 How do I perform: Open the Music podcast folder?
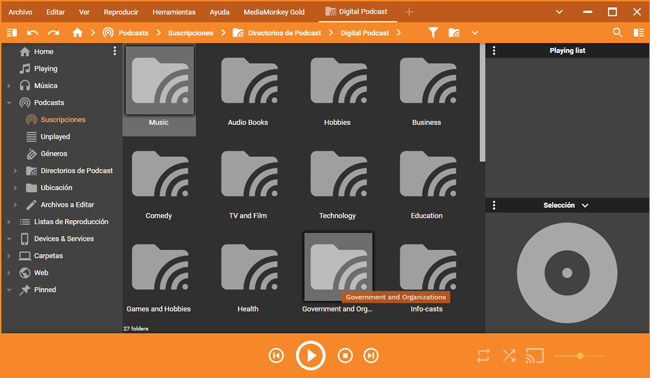159,89
